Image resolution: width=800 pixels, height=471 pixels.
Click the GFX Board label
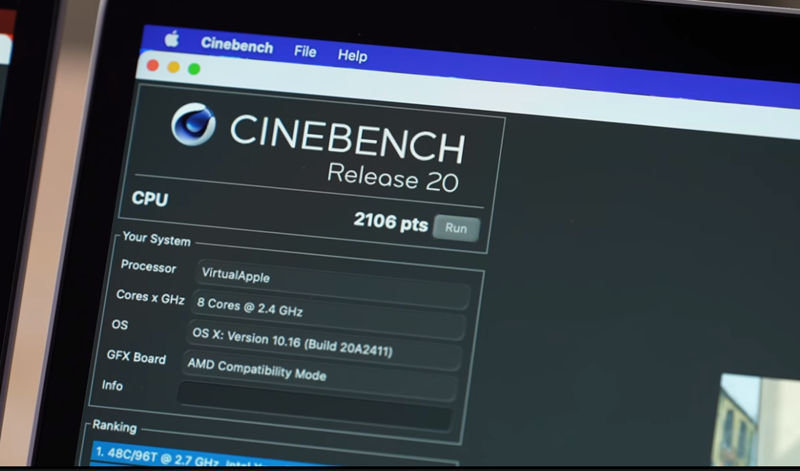click(136, 357)
